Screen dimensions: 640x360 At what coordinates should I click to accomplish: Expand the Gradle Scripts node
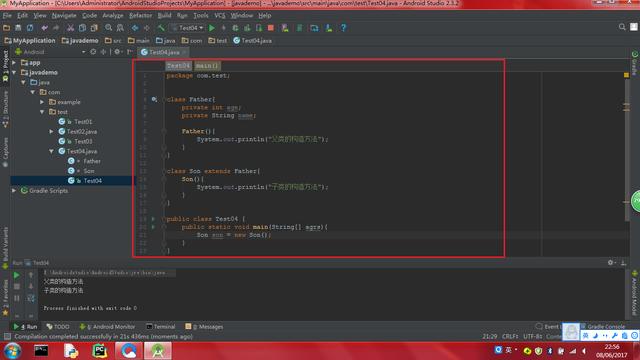(x=14, y=191)
